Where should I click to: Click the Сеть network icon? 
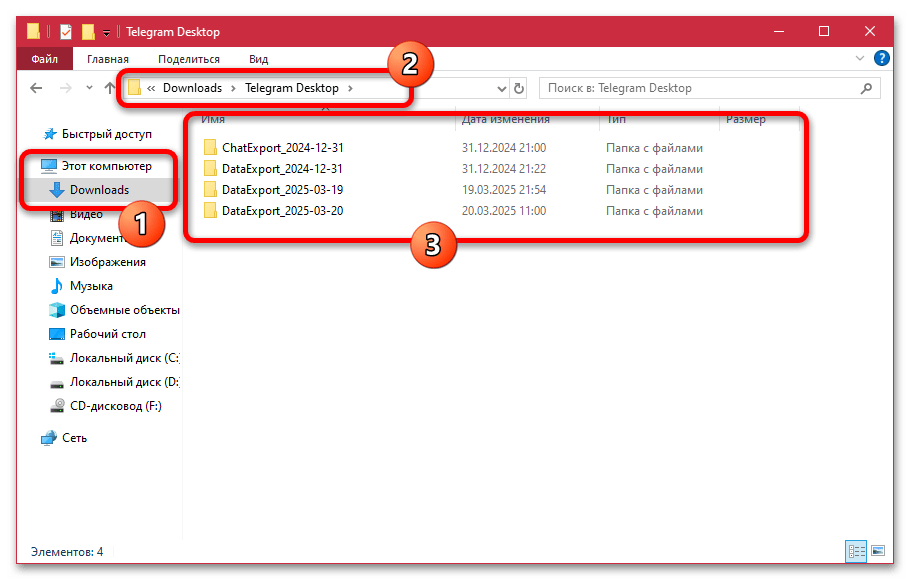[x=49, y=438]
